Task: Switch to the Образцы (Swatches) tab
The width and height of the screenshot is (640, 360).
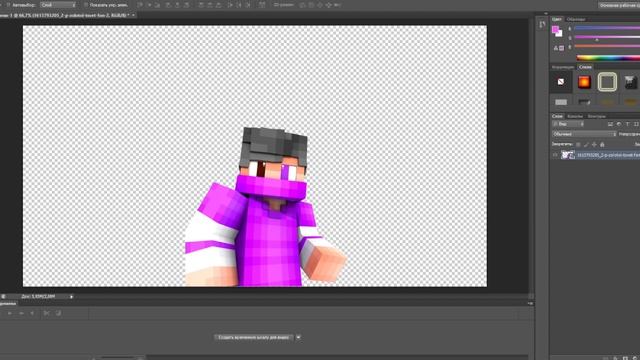Action: click(x=576, y=19)
